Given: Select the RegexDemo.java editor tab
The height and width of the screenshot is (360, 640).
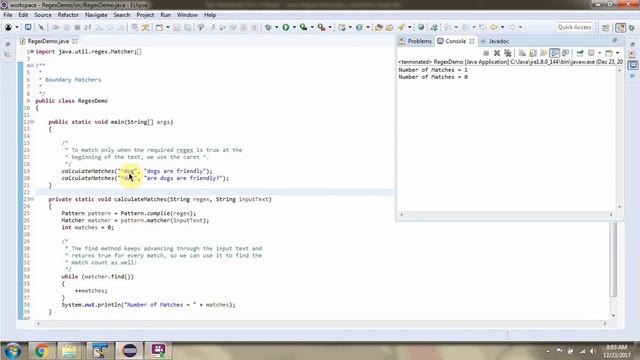Looking at the screenshot, I should (x=48, y=41).
